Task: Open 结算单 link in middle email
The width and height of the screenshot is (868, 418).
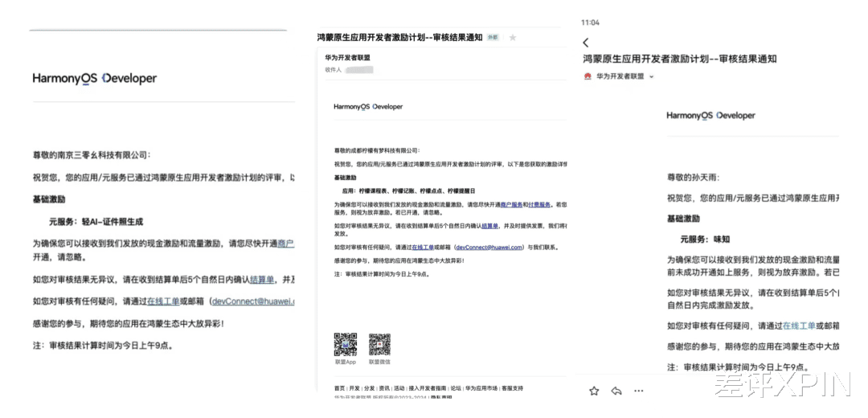Action: pyautogui.click(x=490, y=226)
